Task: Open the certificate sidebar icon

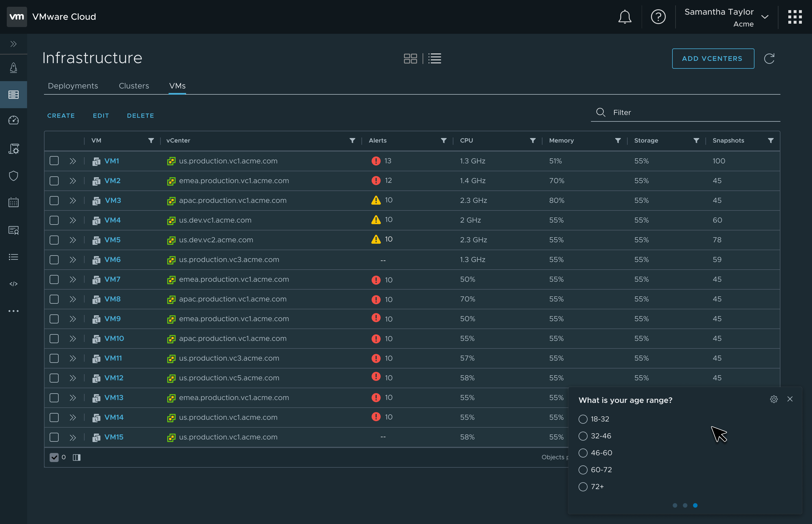Action: pyautogui.click(x=14, y=230)
